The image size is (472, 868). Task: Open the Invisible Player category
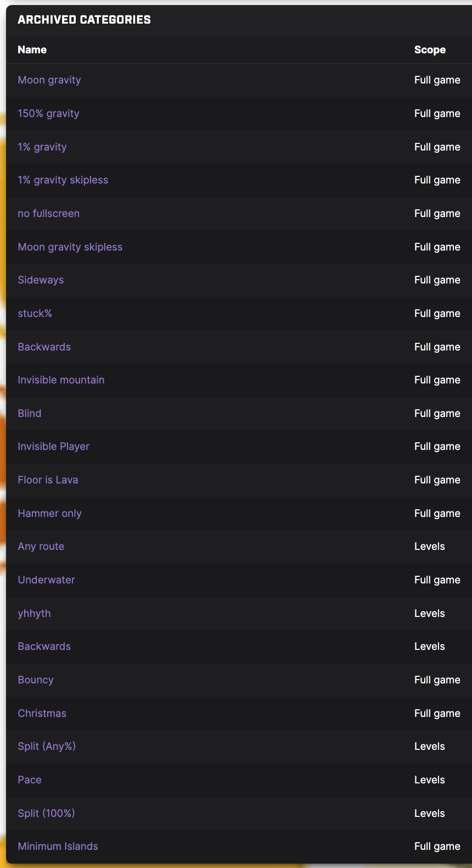click(x=53, y=447)
